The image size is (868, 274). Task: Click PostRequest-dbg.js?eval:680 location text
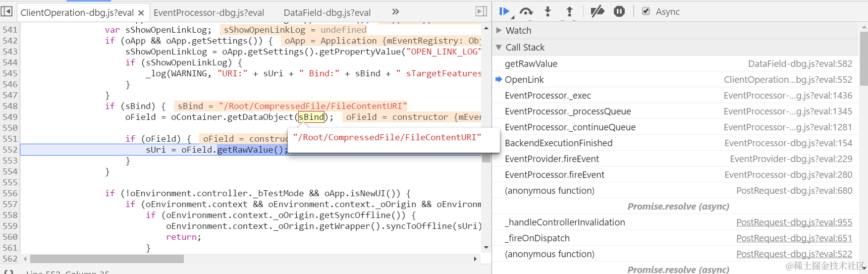click(x=794, y=191)
